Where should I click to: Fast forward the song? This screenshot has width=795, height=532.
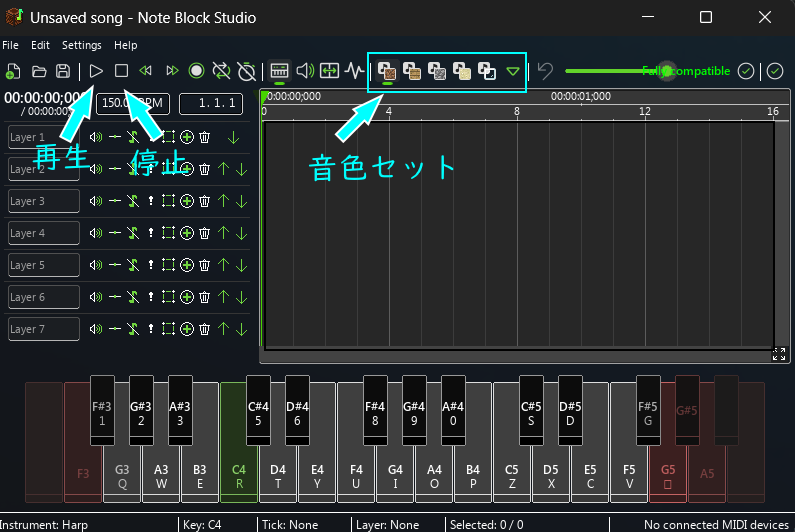click(x=172, y=70)
